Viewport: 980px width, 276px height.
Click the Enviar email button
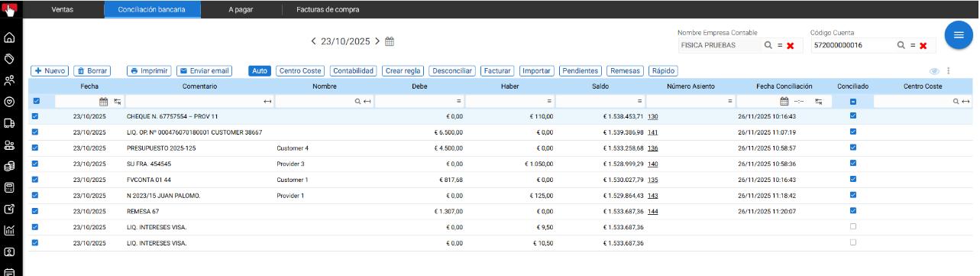pyautogui.click(x=204, y=71)
